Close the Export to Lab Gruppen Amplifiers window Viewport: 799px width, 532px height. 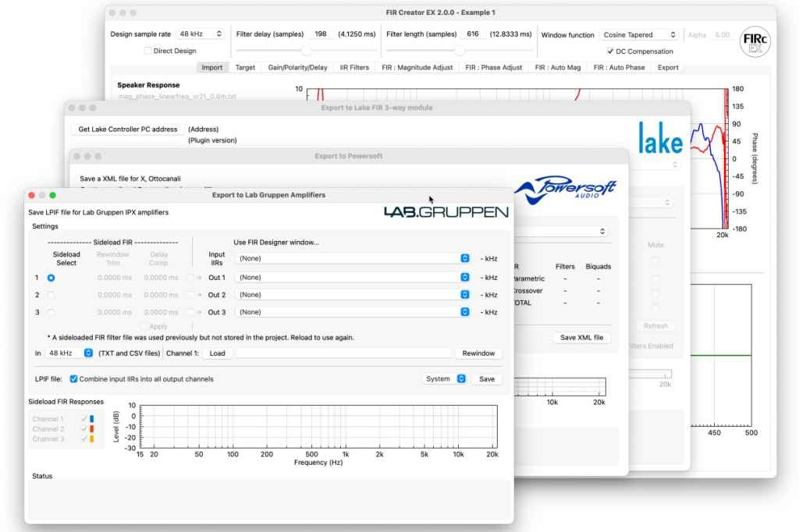coord(31,195)
